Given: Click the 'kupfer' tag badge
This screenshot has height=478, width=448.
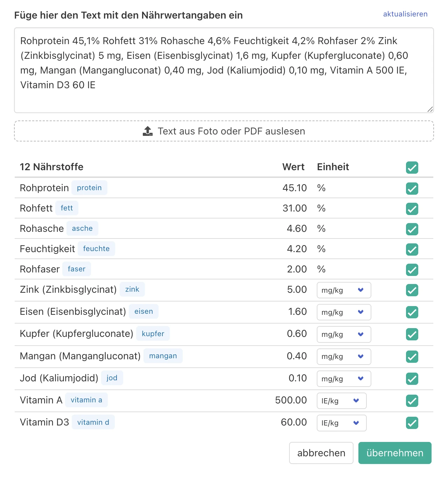Looking at the screenshot, I should point(153,334).
